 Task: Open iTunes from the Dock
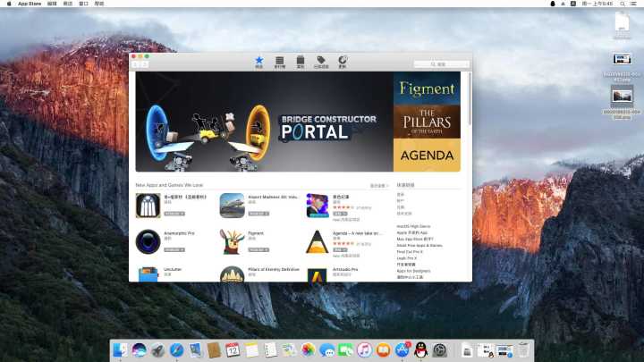364,350
